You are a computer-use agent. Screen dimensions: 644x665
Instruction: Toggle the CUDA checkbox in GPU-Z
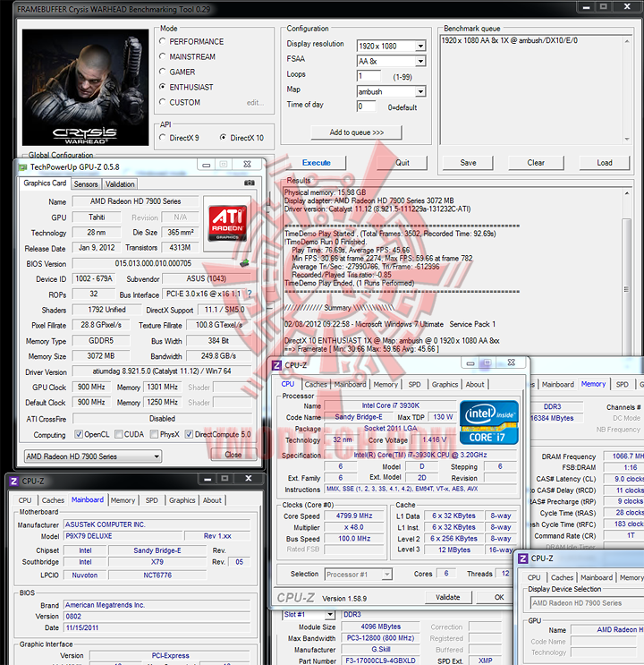(x=119, y=434)
